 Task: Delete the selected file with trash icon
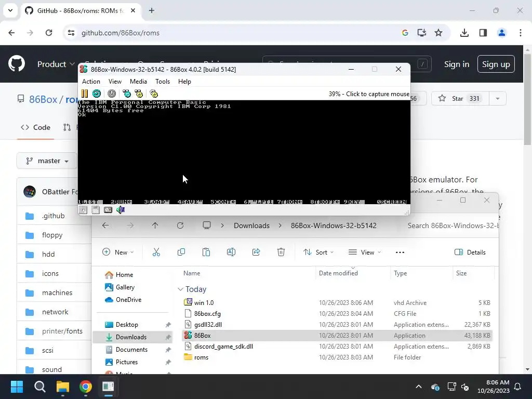click(281, 252)
